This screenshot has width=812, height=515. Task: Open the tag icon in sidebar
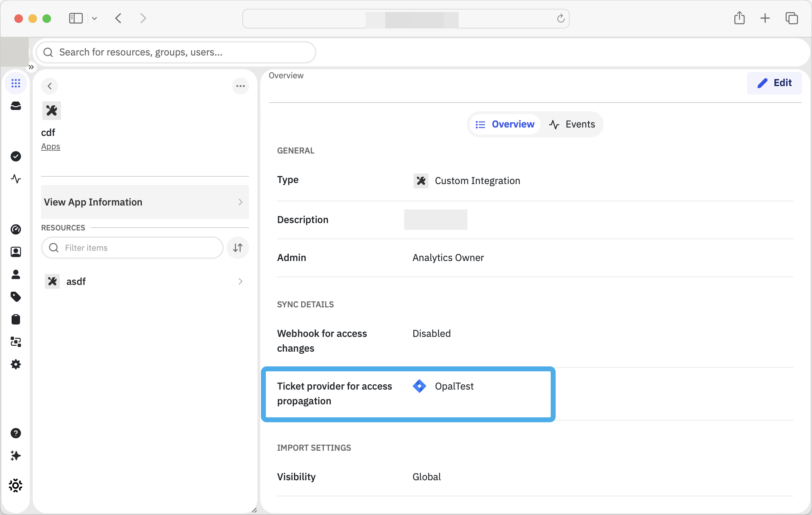tap(16, 297)
